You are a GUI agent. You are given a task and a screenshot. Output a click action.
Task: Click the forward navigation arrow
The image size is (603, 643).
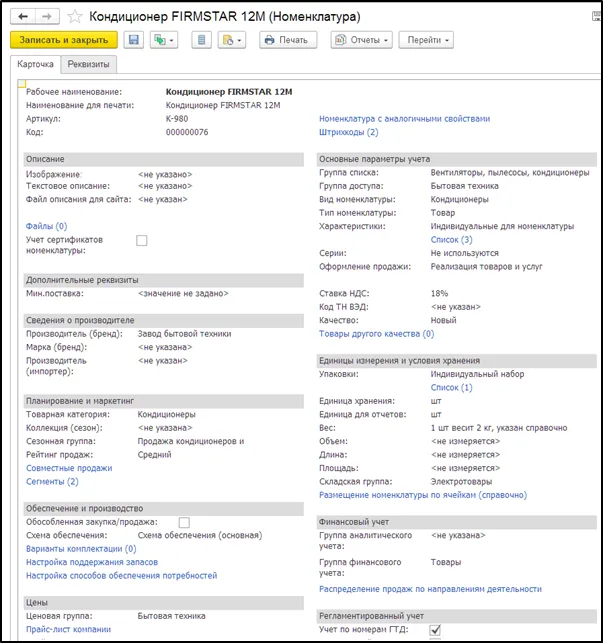click(x=46, y=17)
